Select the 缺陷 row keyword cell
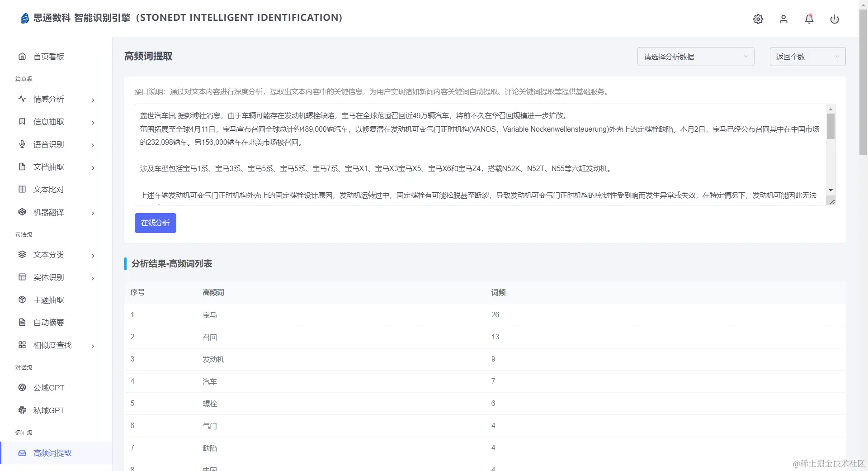The image size is (868, 471). pyautogui.click(x=210, y=448)
